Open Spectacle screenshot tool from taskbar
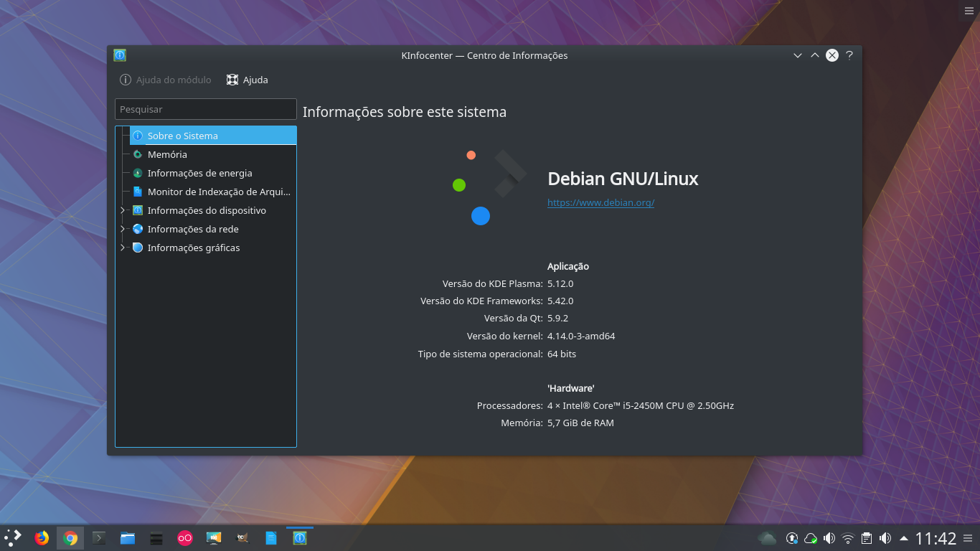The height and width of the screenshot is (551, 980). [213, 537]
